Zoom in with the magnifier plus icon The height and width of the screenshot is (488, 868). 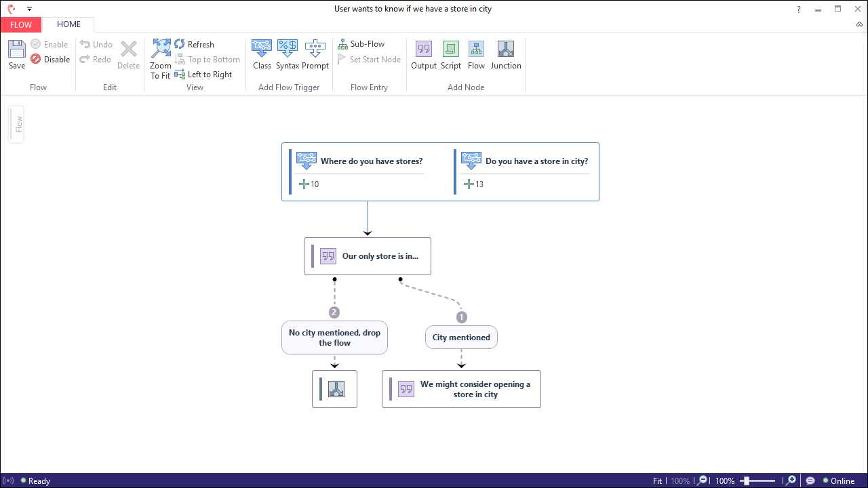click(791, 481)
